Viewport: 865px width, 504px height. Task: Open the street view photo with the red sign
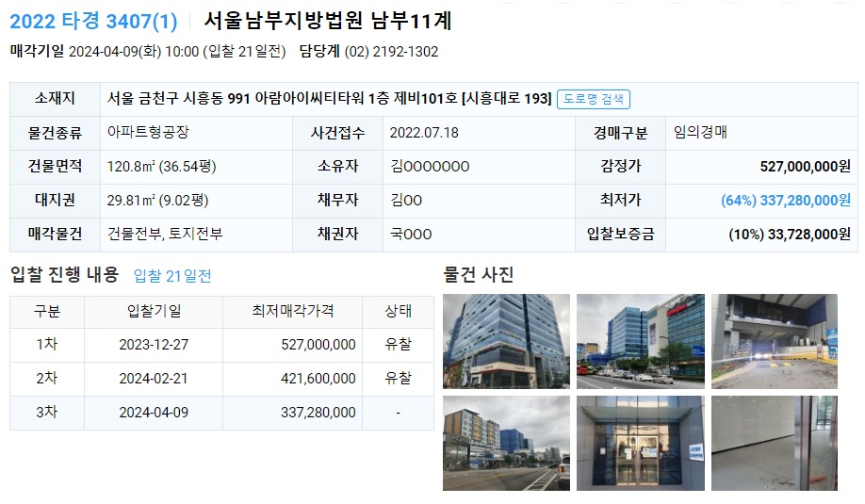click(641, 341)
